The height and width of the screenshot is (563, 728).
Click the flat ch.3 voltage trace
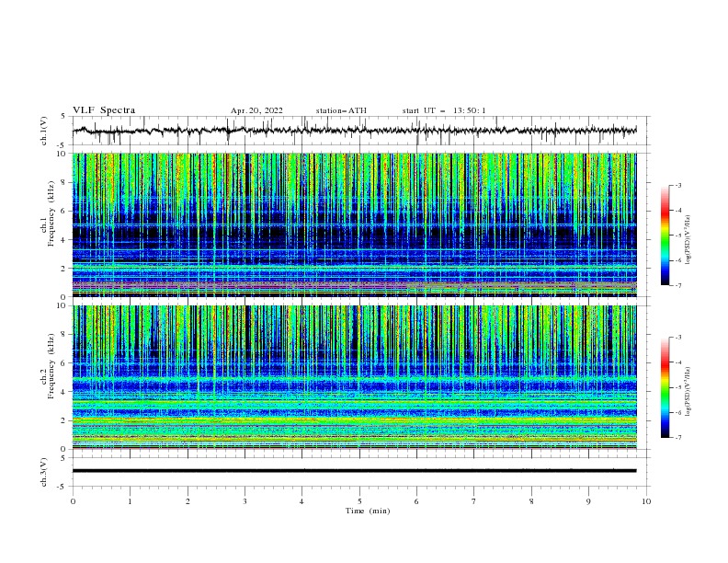(x=354, y=471)
